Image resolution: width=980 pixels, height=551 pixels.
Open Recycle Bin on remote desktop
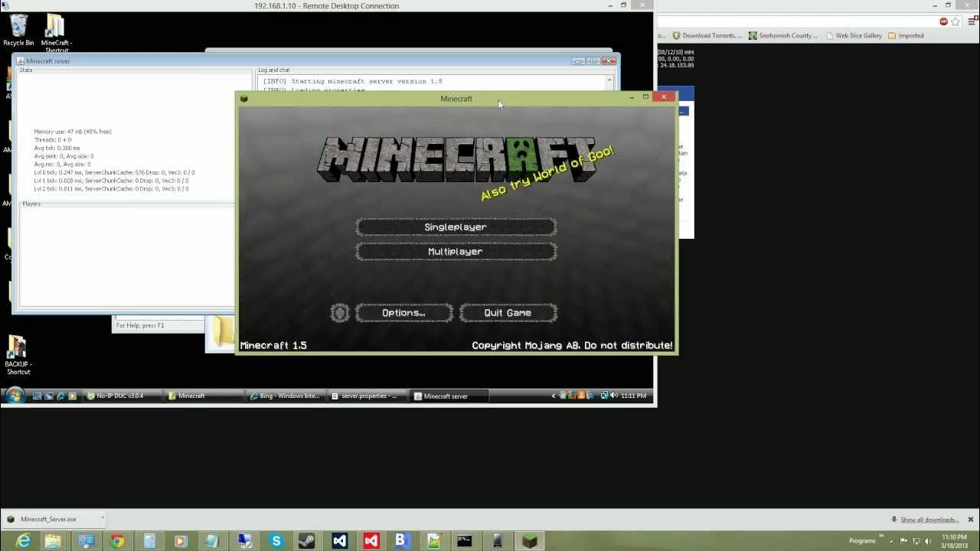tap(18, 31)
